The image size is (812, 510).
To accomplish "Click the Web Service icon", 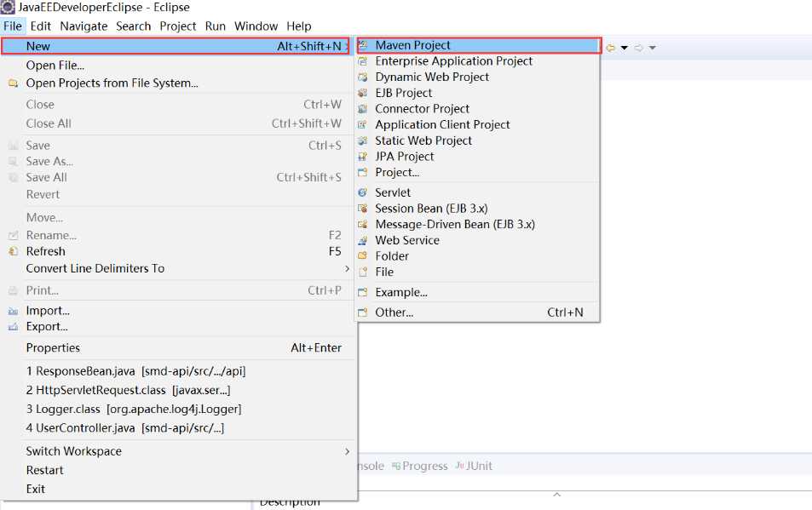I will [x=362, y=240].
